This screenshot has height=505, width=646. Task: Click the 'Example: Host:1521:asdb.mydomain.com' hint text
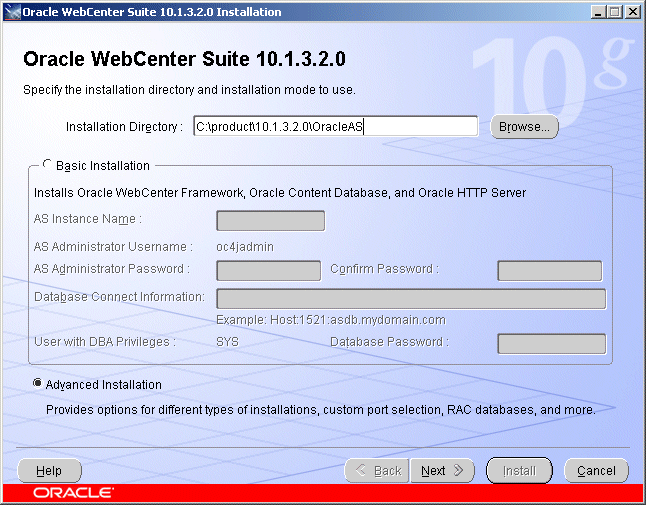point(331,320)
